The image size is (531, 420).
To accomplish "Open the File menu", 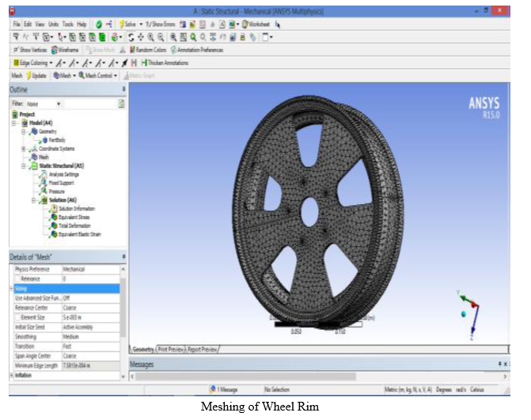I will 17,25.
